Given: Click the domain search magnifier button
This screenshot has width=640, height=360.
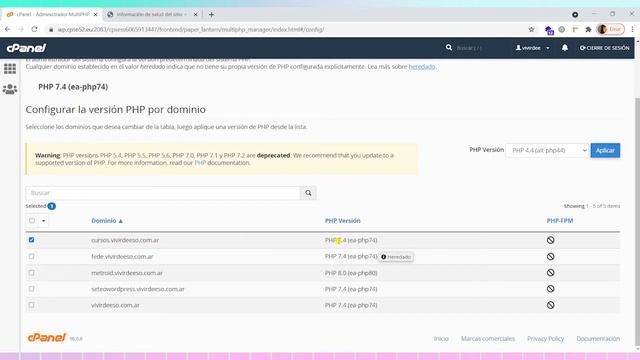Looking at the screenshot, I should coord(308,193).
